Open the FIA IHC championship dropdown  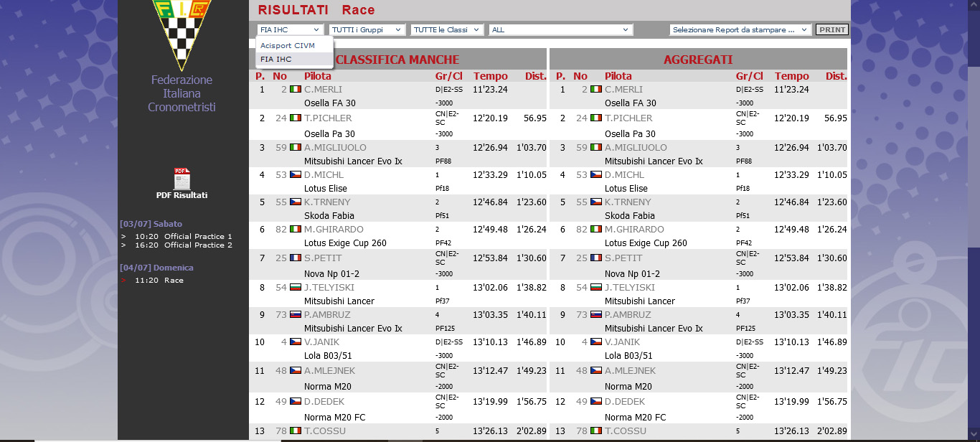[x=290, y=30]
